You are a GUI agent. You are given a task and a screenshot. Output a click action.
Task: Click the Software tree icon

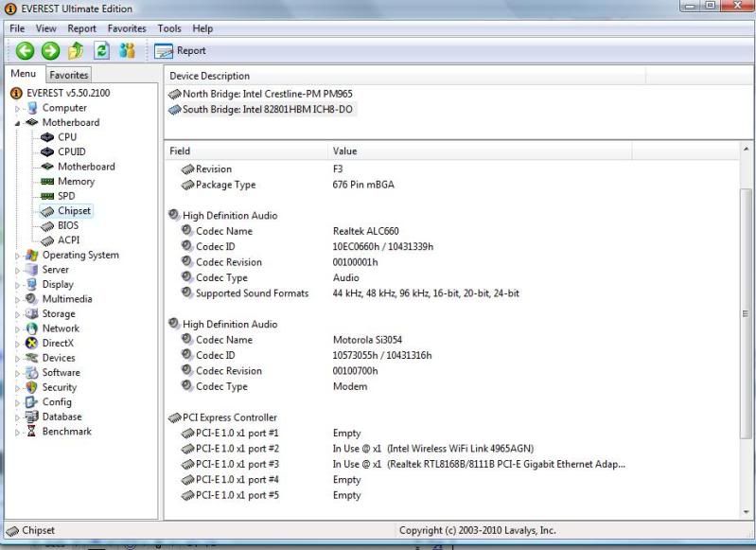31,372
